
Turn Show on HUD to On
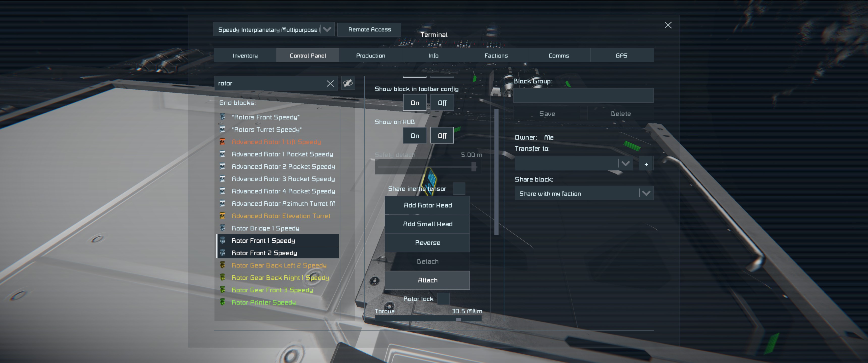click(415, 136)
